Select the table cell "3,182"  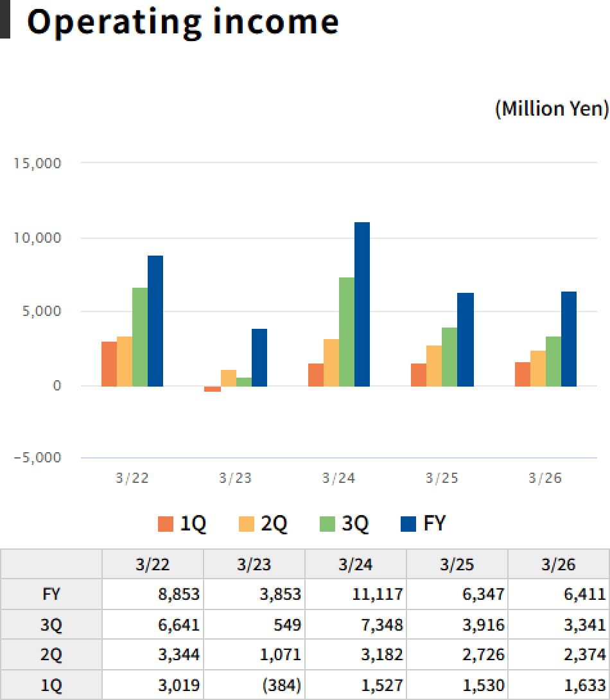pos(356,655)
